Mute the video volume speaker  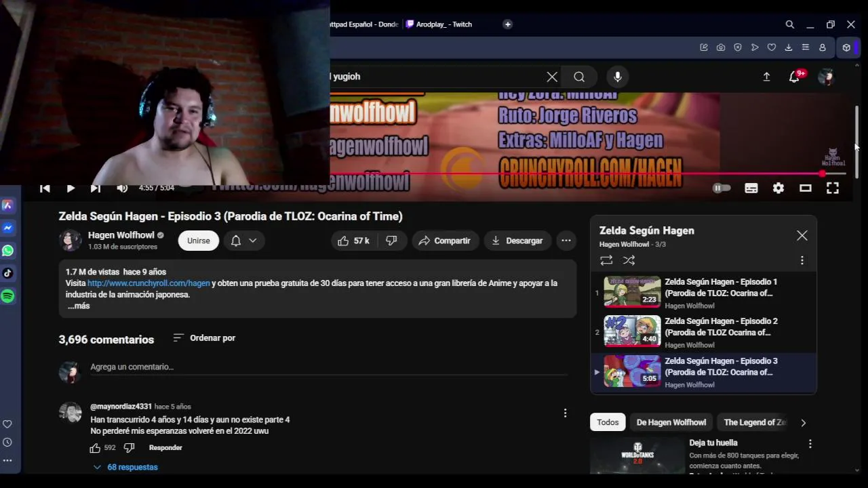point(122,188)
